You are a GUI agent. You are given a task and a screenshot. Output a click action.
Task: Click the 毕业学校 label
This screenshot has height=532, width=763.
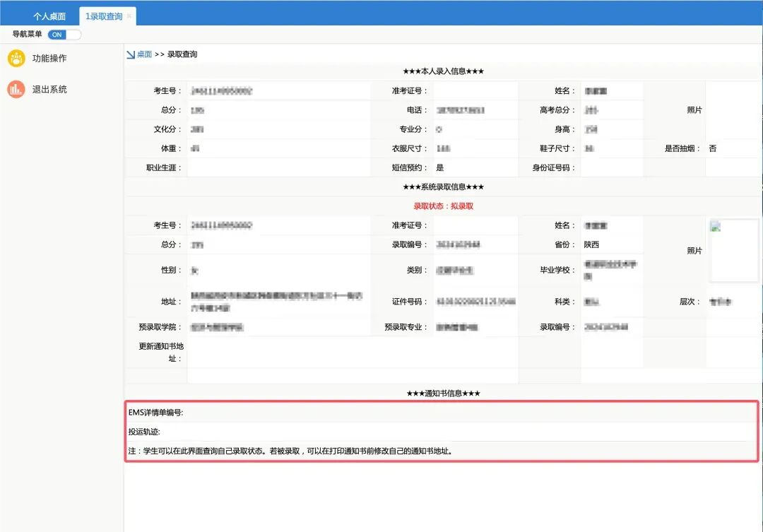(x=557, y=270)
